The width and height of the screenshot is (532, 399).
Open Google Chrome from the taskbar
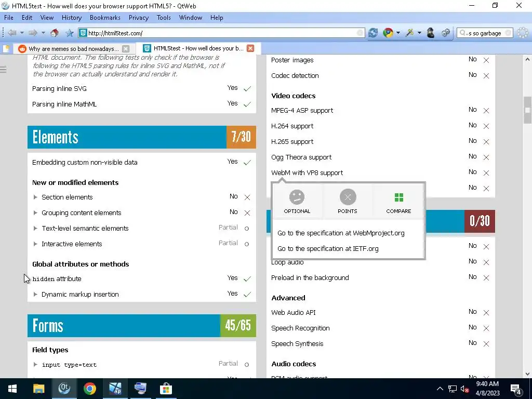tap(89, 389)
